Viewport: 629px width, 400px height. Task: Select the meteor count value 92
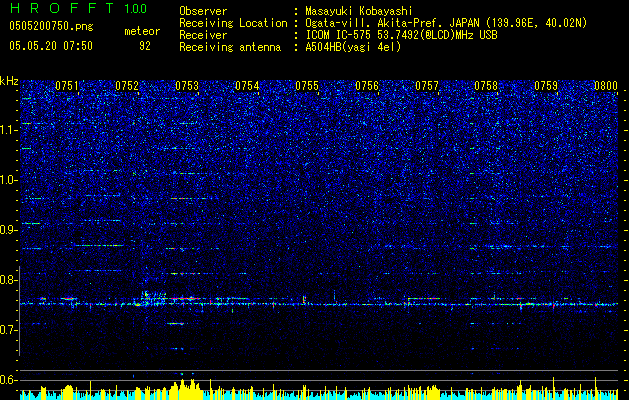145,46
